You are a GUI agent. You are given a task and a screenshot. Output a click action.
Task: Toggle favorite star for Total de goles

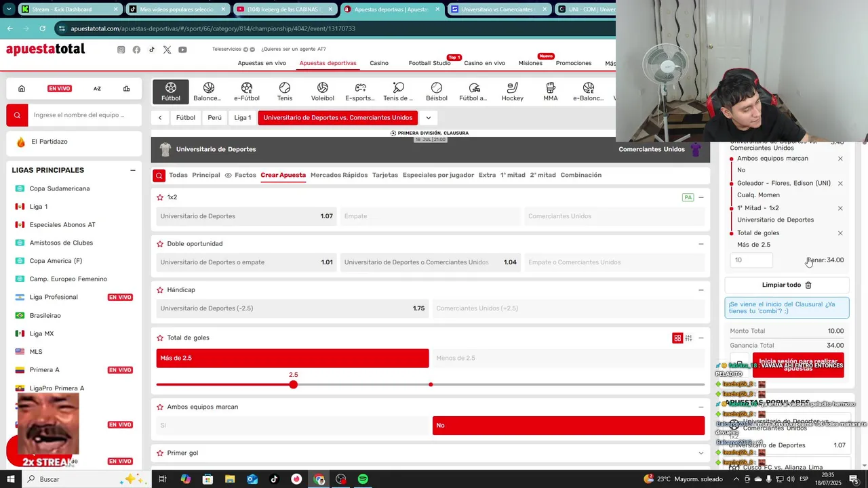click(x=160, y=338)
